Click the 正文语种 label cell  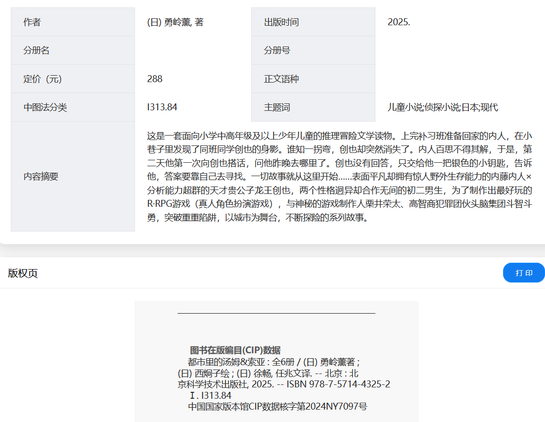[313, 79]
